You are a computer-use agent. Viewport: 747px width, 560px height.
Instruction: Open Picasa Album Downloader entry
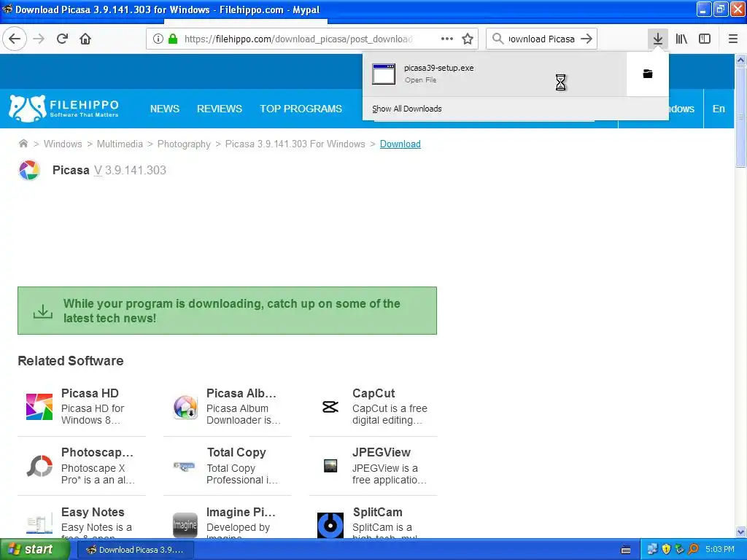pos(241,393)
